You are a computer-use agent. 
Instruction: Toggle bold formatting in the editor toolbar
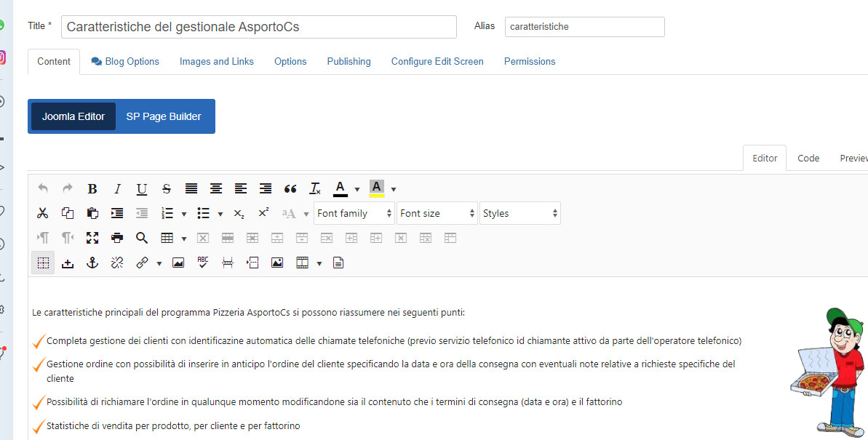tap(92, 189)
